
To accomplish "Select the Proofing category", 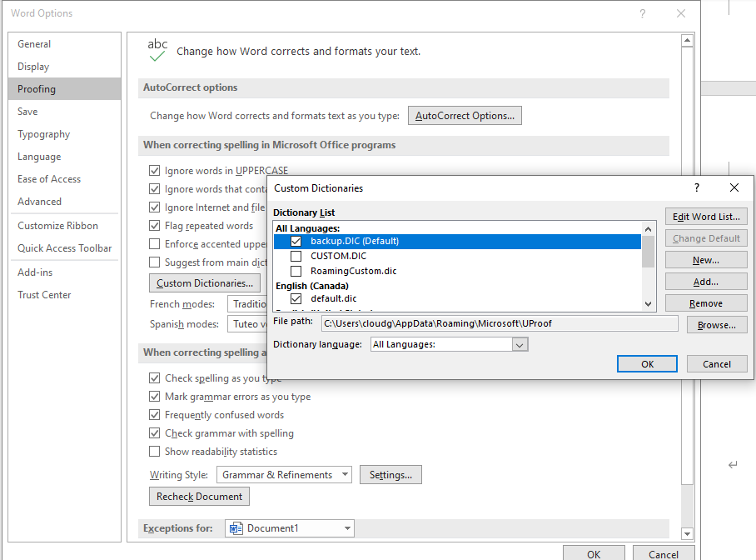I will pyautogui.click(x=64, y=89).
